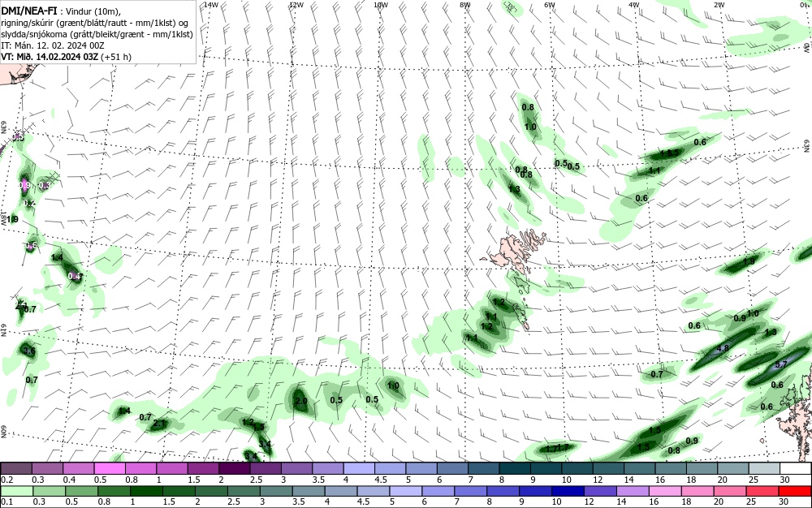
Task: Click the 61N latitude label
Action: (3, 330)
